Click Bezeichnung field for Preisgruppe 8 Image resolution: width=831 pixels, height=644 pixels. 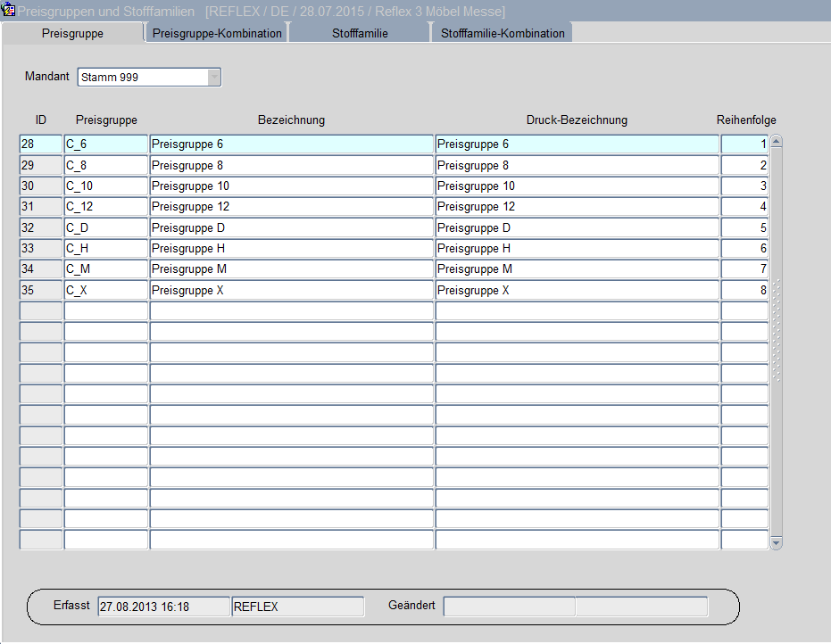tap(291, 166)
